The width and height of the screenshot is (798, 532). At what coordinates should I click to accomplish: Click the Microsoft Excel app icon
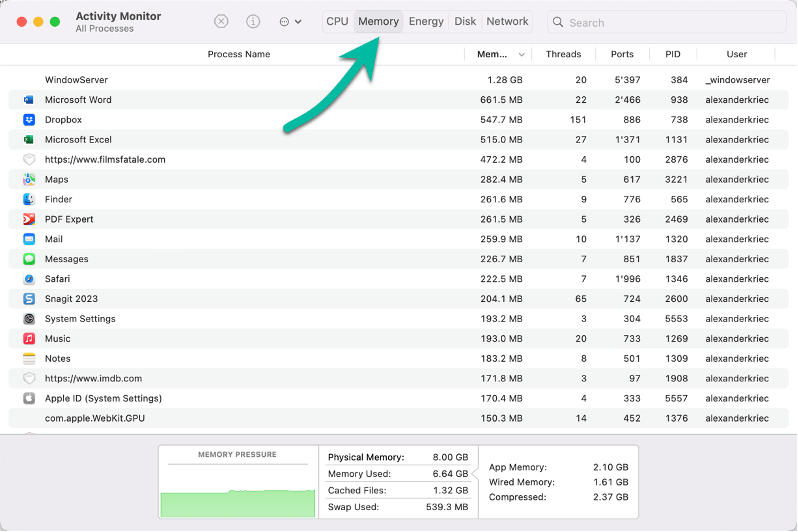point(29,139)
